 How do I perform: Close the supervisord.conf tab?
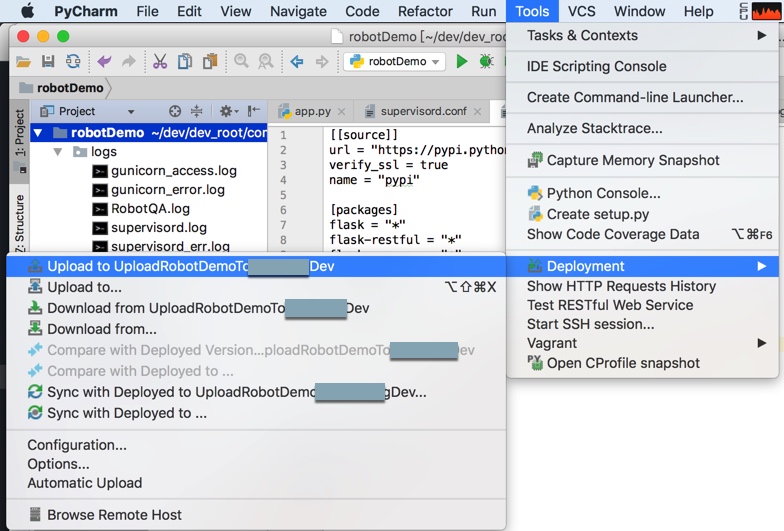pos(478,112)
